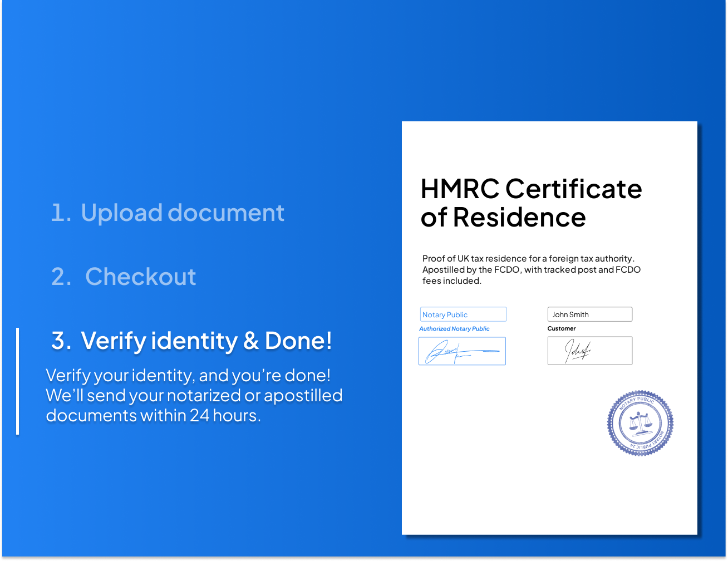Click the Customer signature box
Screen dimensions: 728x561
pyautogui.click(x=590, y=351)
